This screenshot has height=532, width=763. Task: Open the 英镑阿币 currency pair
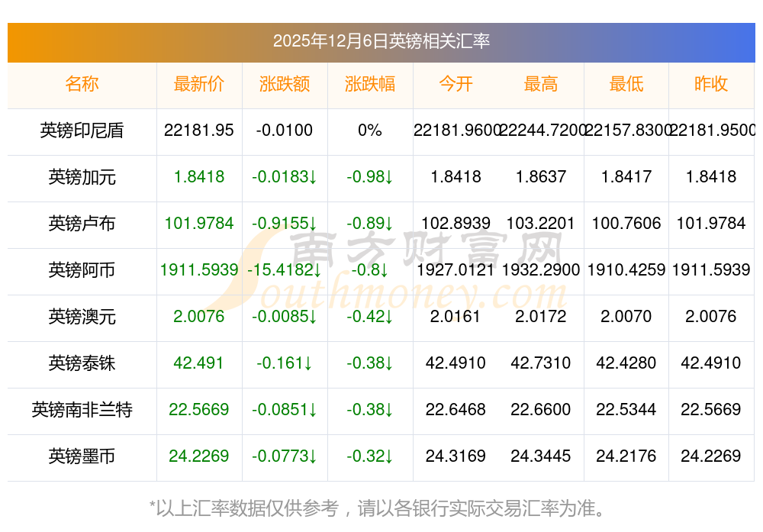pos(82,270)
